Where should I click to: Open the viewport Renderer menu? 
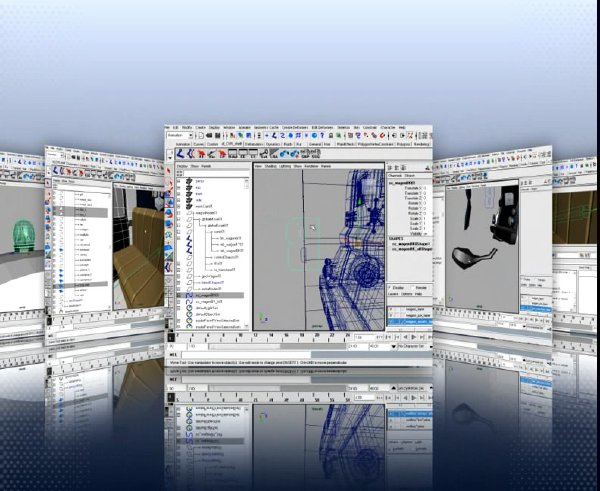point(311,166)
